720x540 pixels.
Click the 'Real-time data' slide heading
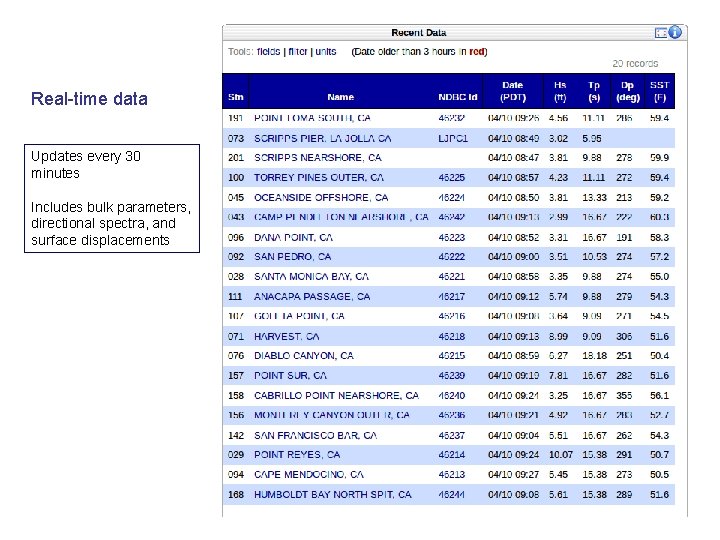[x=89, y=99]
